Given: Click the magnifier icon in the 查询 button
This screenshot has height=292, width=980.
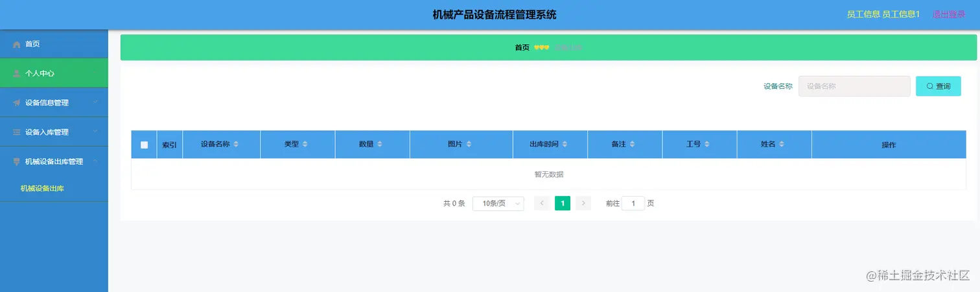Looking at the screenshot, I should coord(930,86).
